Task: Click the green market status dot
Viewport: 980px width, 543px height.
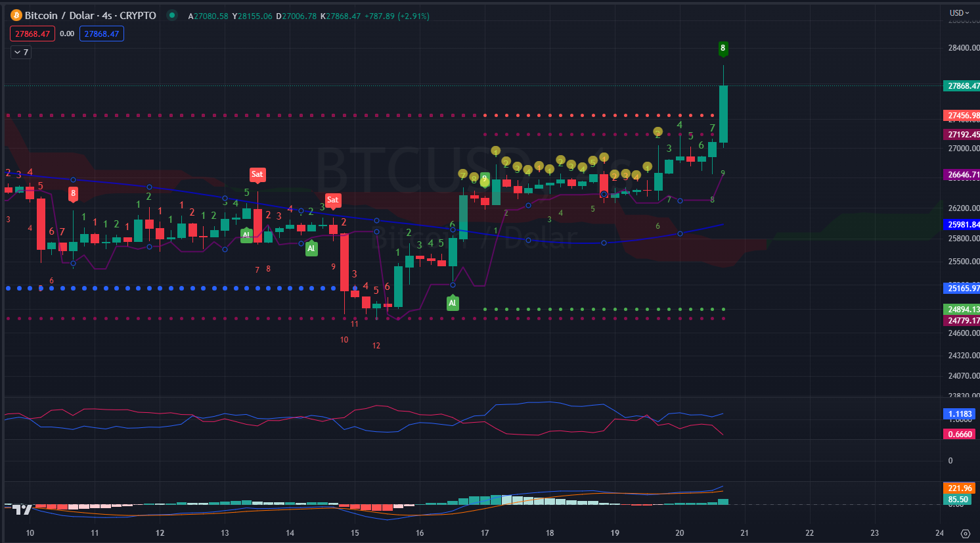Action: [172, 15]
